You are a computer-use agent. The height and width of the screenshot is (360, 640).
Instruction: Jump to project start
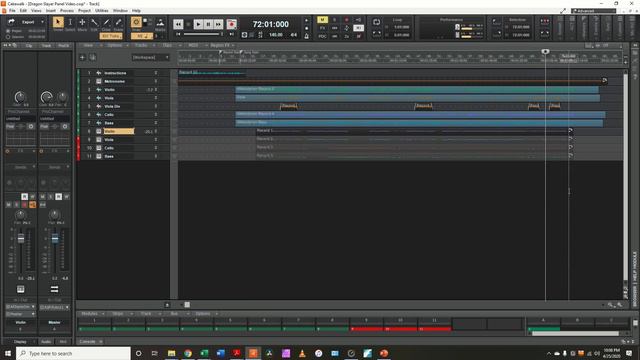click(178, 34)
